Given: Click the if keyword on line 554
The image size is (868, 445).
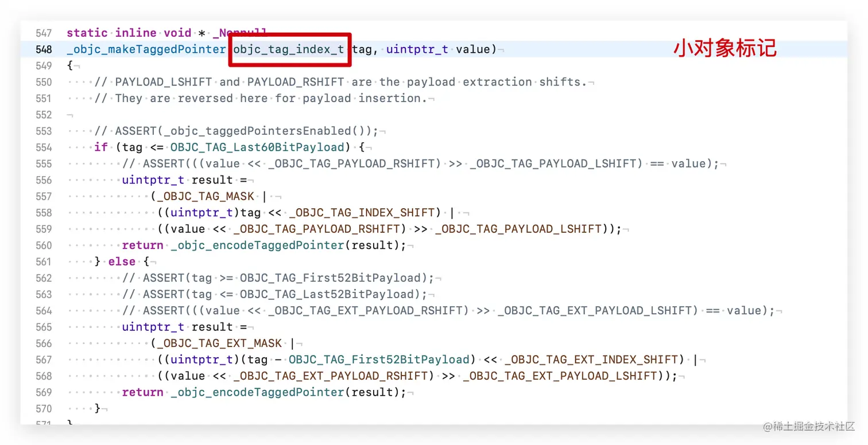Looking at the screenshot, I should coord(100,147).
